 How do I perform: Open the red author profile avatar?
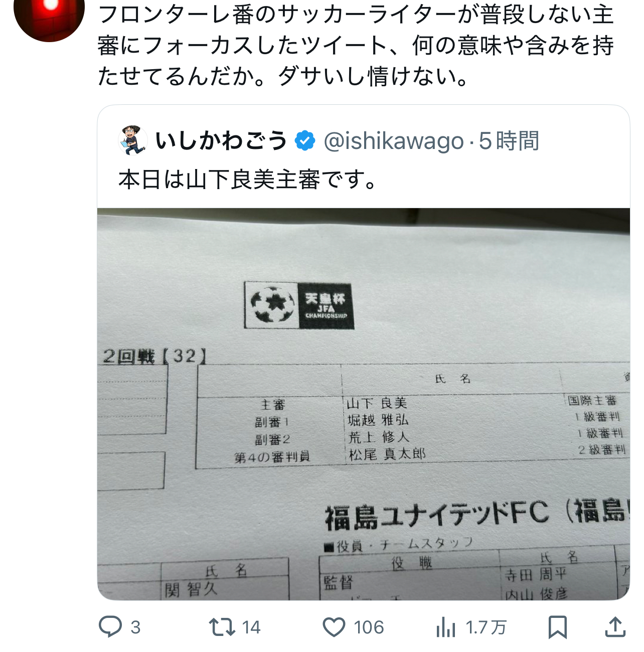[x=49, y=15]
